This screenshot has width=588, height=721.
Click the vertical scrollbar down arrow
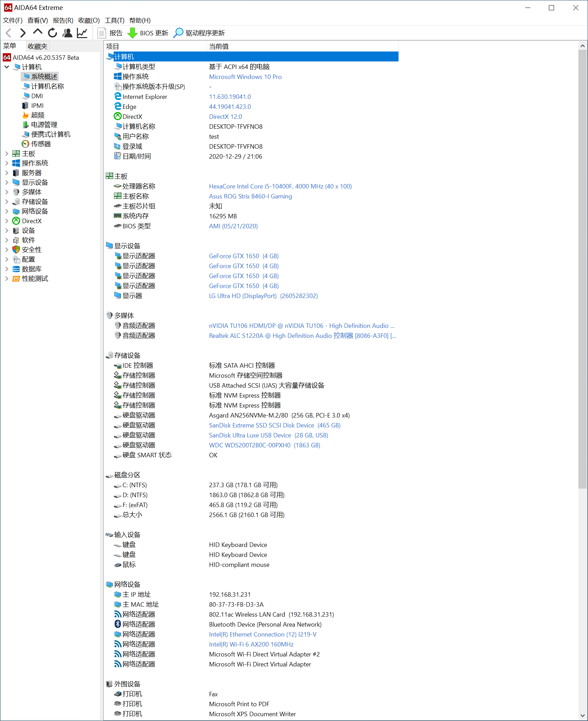pos(582,716)
